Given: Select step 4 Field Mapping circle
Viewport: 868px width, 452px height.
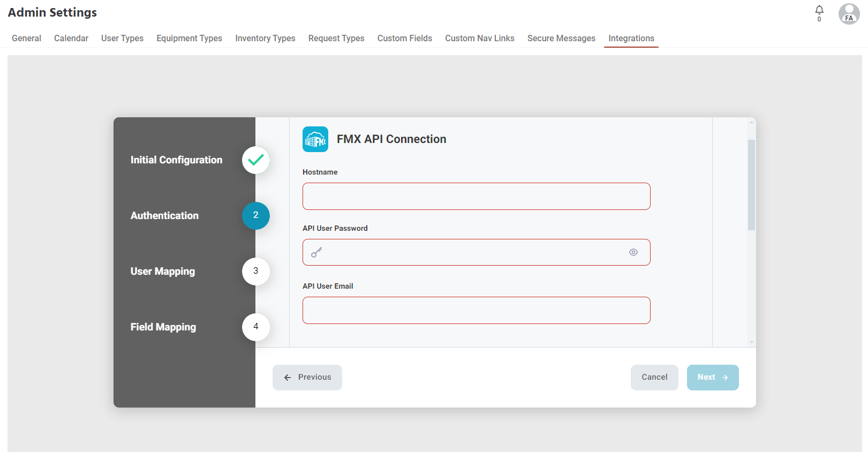Looking at the screenshot, I should click(x=256, y=327).
